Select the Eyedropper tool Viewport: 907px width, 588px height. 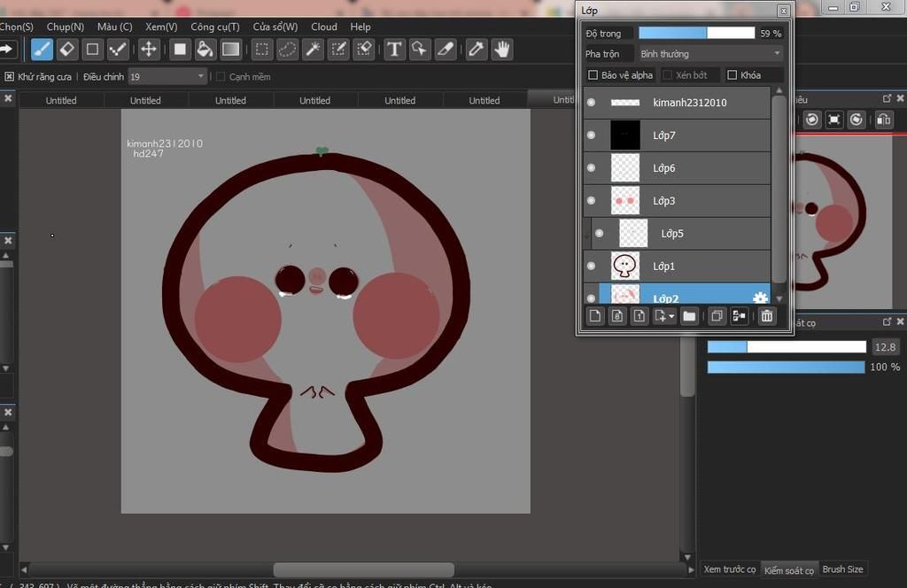(x=476, y=50)
